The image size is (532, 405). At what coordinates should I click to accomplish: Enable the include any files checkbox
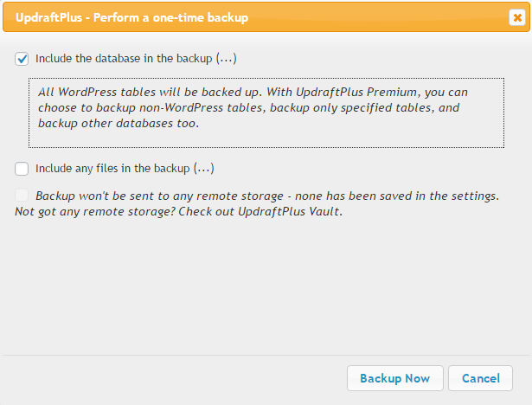pyautogui.click(x=22, y=169)
